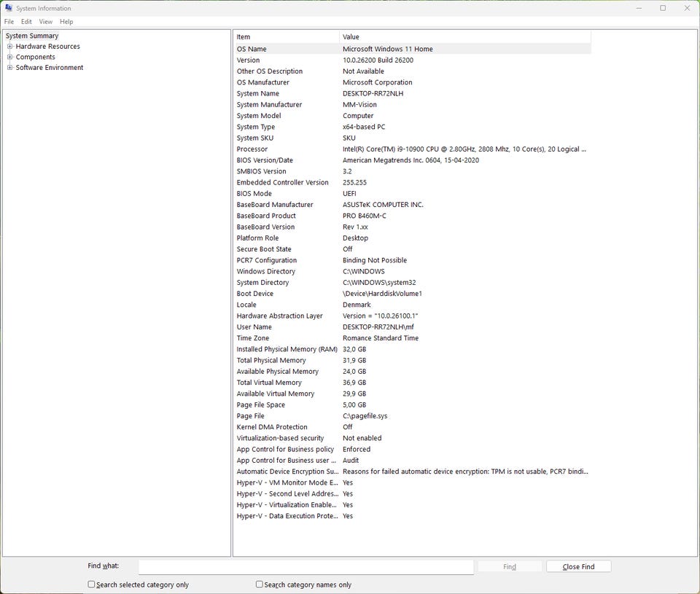
Task: Select the Virtualization-based security row
Action: coord(412,438)
